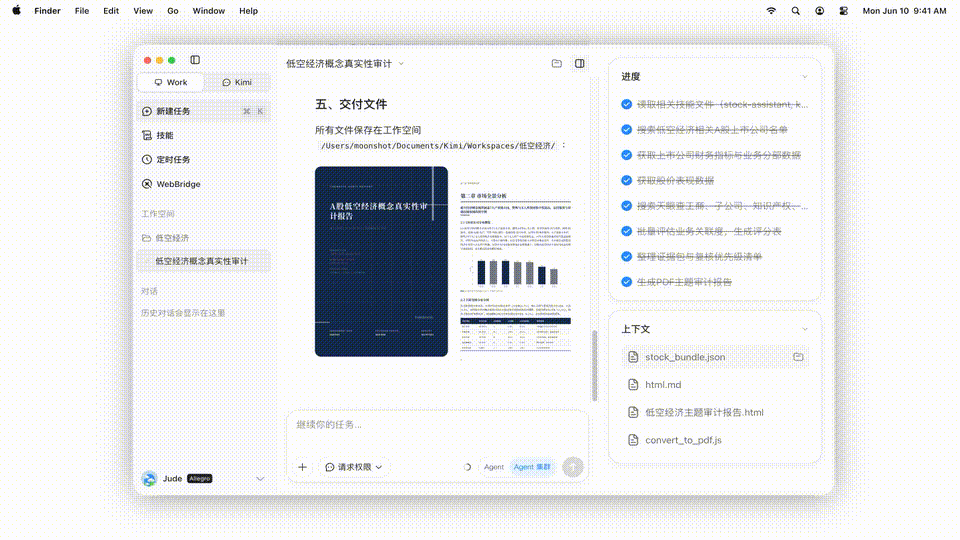Open the Apple menu
This screenshot has height=540, width=960.
pyautogui.click(x=17, y=10)
